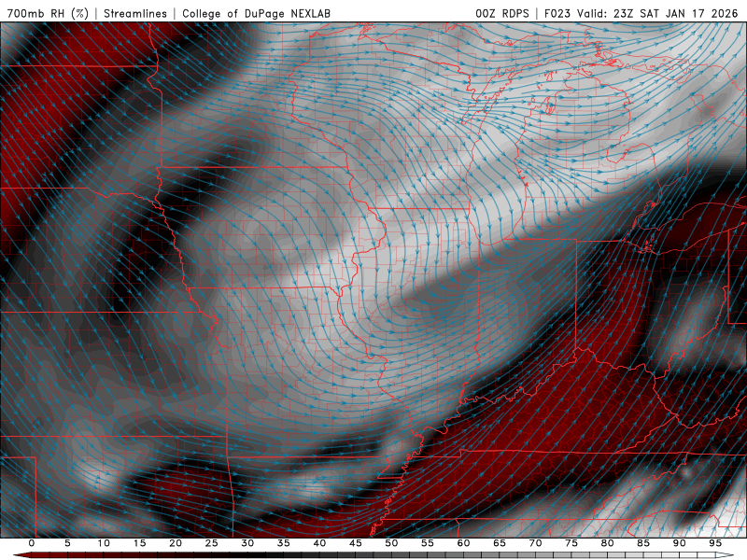747x560 pixels.
Task: Click the "75" label on the color scale
Action: coord(571,543)
